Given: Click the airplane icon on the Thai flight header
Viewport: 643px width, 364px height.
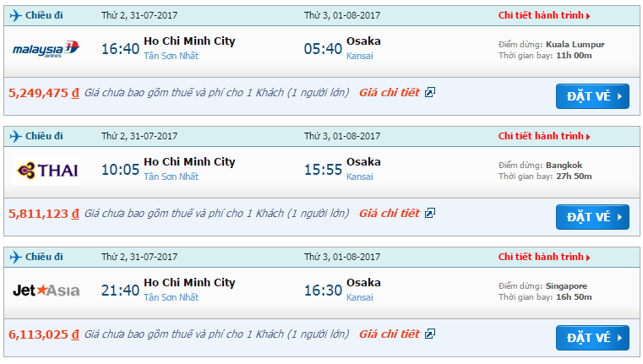Looking at the screenshot, I should click(x=14, y=136).
